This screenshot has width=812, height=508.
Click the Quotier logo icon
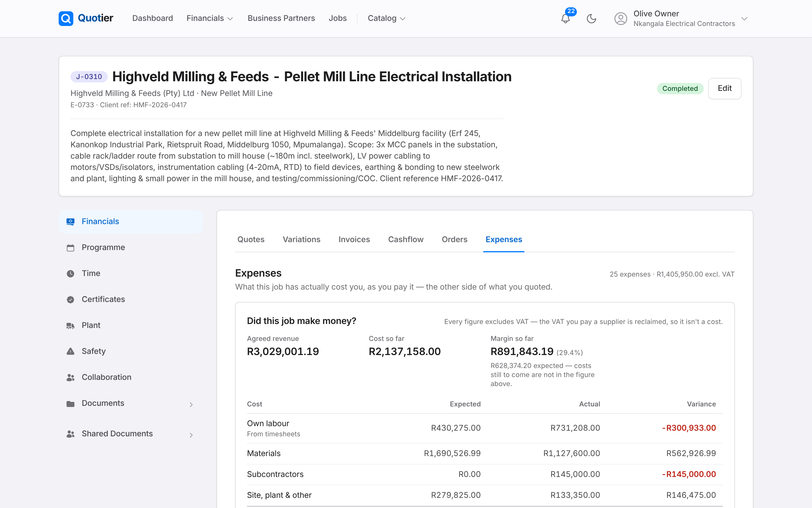pyautogui.click(x=66, y=18)
